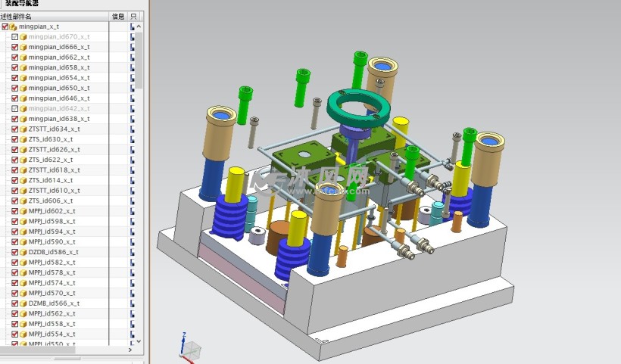Select the MPPJ_id590_x_t tree item
The height and width of the screenshot is (364, 621).
(x=51, y=241)
